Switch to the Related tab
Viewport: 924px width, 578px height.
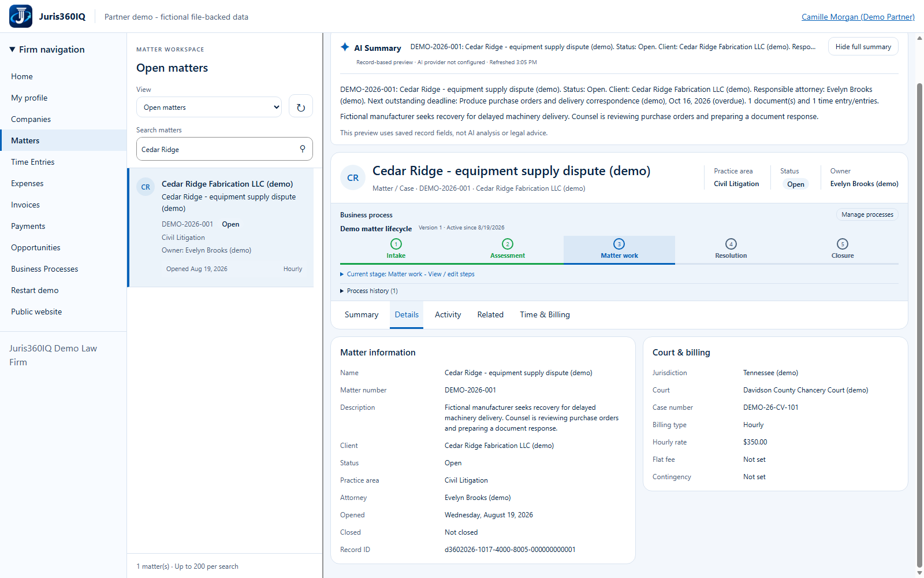click(x=490, y=314)
